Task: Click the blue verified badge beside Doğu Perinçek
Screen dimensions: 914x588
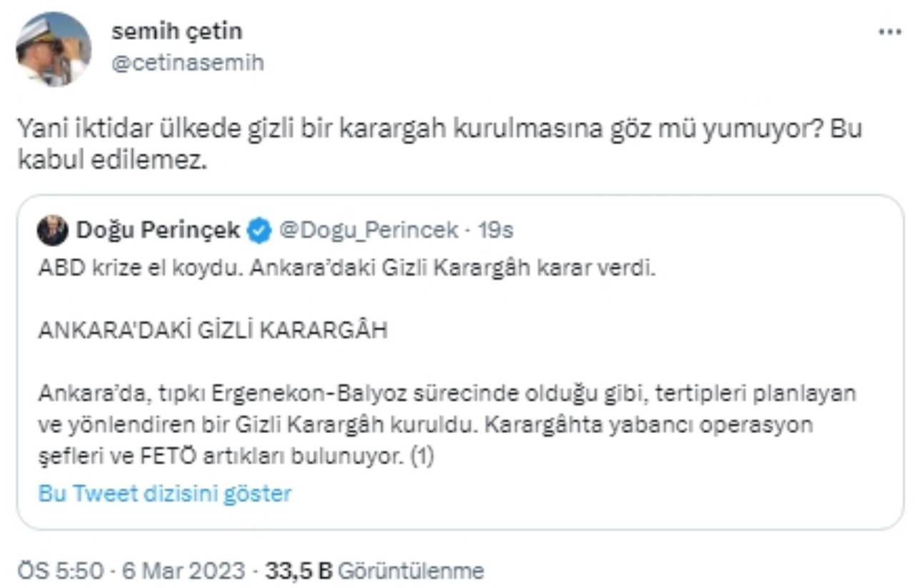Action: coord(259,230)
